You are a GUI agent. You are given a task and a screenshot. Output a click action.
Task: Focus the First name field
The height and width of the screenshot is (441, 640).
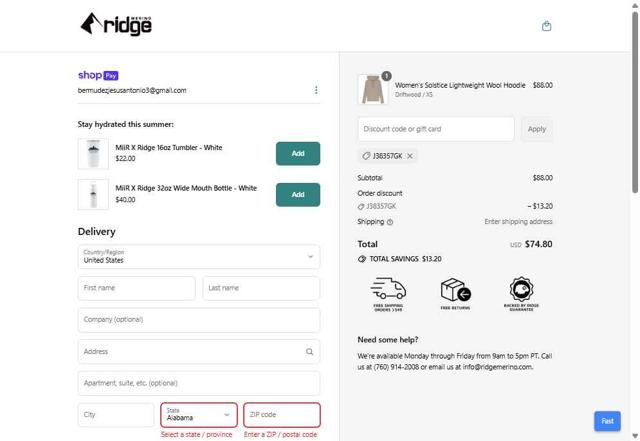(137, 288)
